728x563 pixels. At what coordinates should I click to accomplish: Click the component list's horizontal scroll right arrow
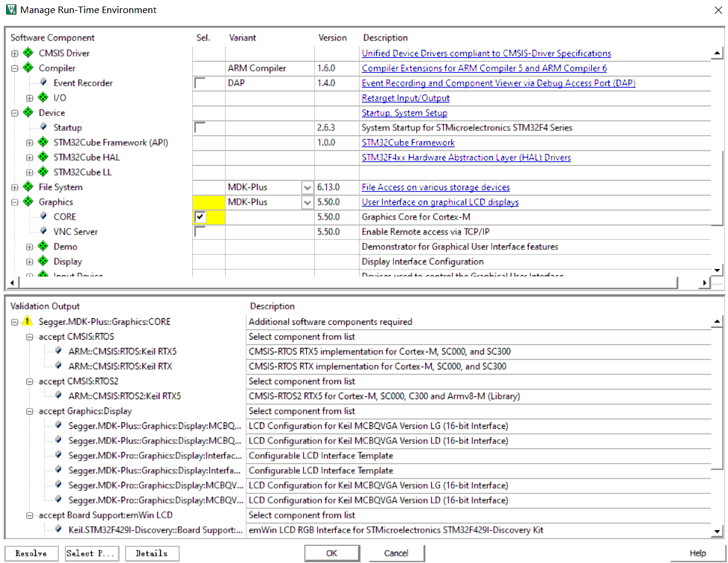point(705,283)
